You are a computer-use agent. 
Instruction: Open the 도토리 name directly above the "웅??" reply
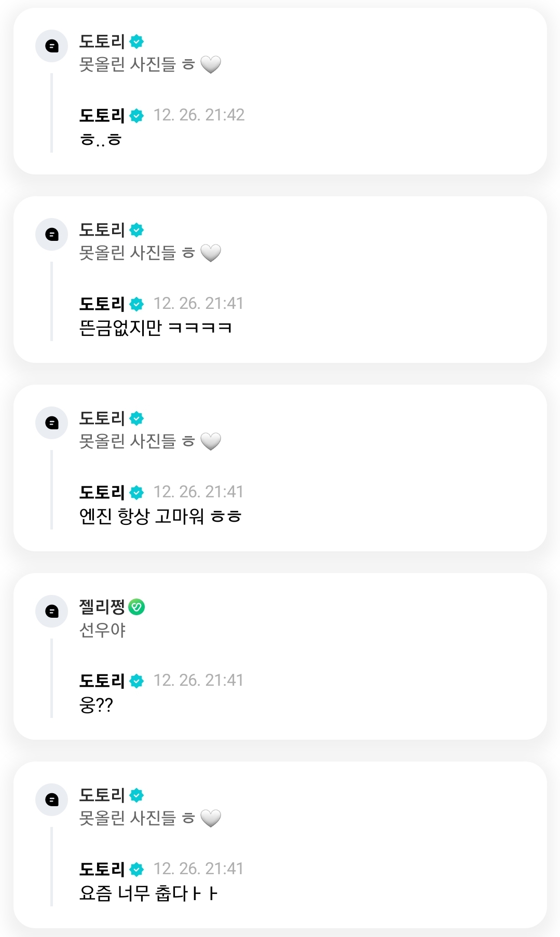(102, 681)
